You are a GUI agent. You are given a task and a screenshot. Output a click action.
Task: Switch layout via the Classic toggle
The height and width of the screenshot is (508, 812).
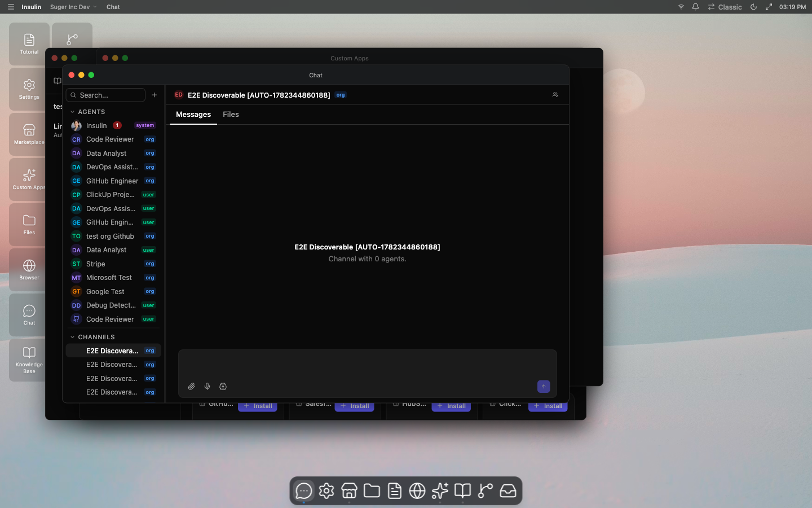coord(725,7)
